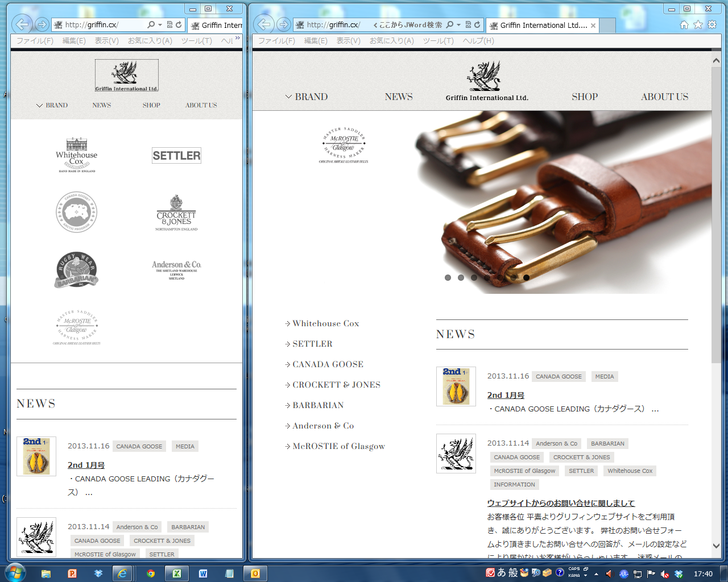Click the McRostie logo in the narrow window
The image size is (728, 582).
pos(77,328)
